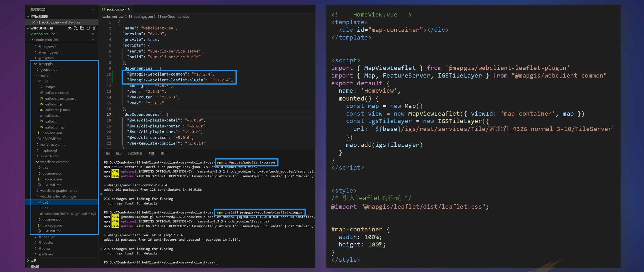This screenshot has width=644, height=272.
Task: Expand the mapbox-gl folder
Action: [38, 150]
